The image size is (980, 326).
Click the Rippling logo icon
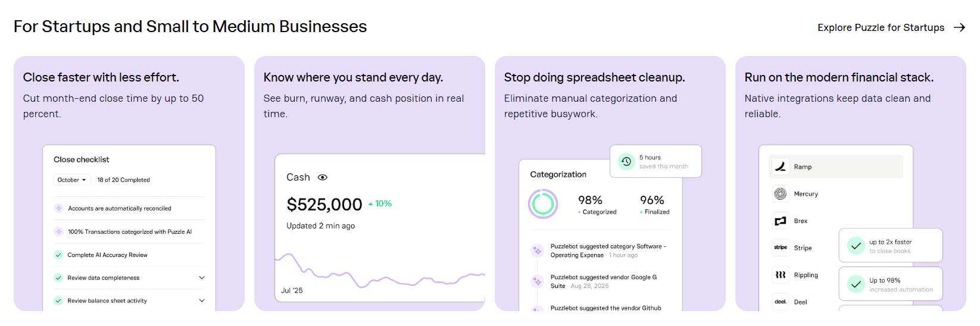pyautogui.click(x=780, y=275)
